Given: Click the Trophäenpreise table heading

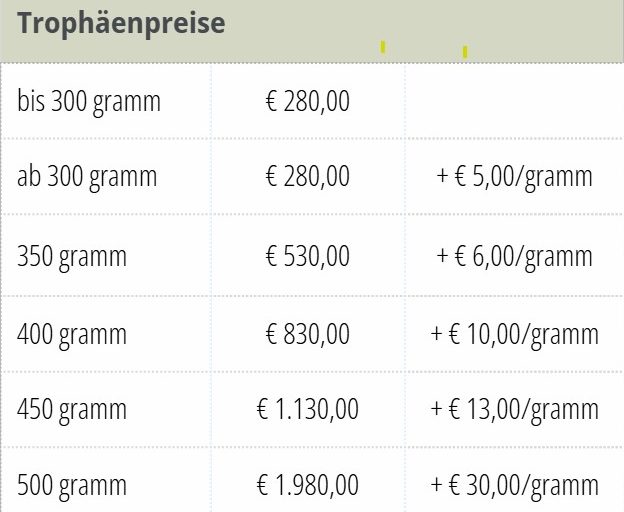Looking at the screenshot, I should (x=121, y=23).
